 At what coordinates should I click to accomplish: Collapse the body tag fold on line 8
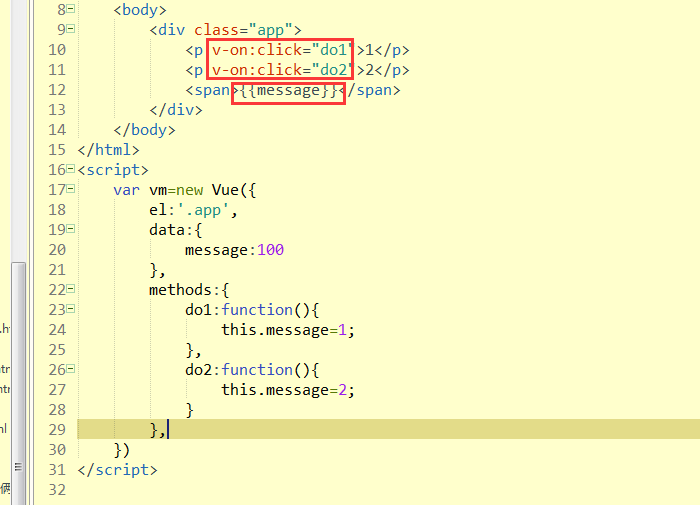(71, 9)
